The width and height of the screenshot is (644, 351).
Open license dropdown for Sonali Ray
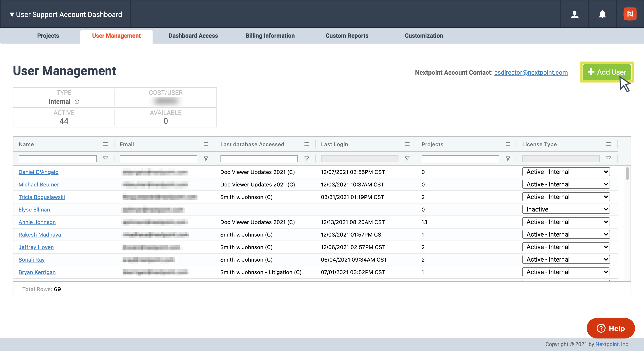tap(566, 259)
